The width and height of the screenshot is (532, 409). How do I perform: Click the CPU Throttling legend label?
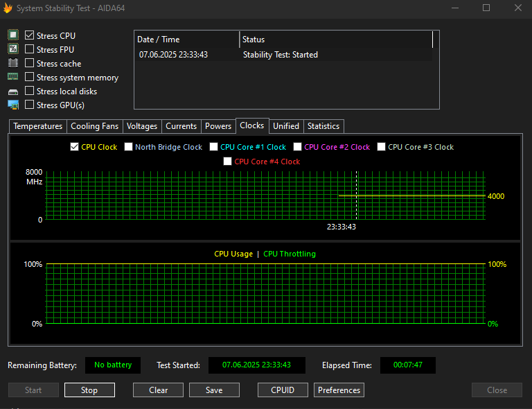[x=290, y=254]
